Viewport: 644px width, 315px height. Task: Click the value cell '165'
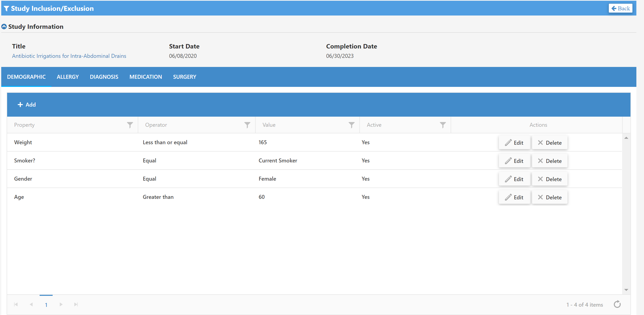[x=307, y=142]
